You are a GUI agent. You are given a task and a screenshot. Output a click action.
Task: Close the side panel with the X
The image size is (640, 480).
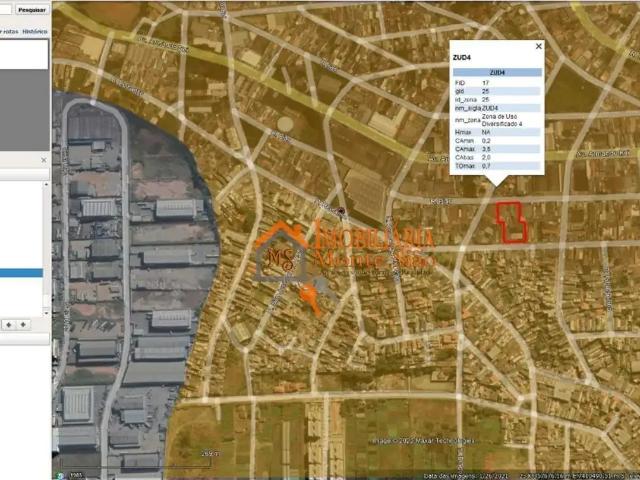[x=44, y=160]
